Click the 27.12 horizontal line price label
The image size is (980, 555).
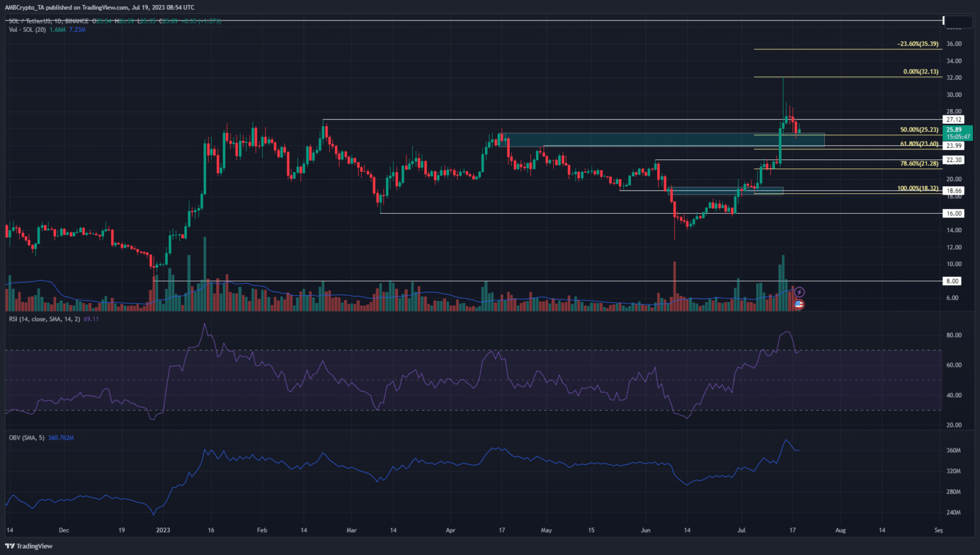[x=954, y=120]
